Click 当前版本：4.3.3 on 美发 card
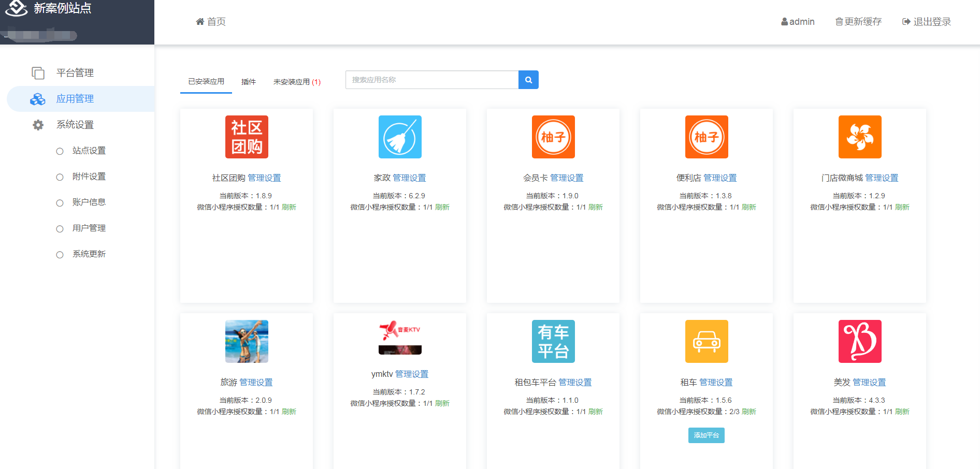The image size is (980, 469). tap(859, 400)
